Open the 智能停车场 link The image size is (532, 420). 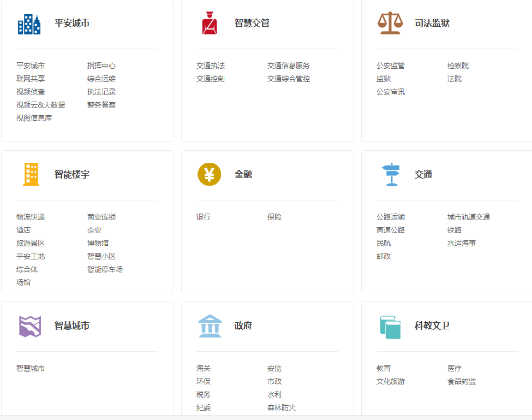pos(105,269)
